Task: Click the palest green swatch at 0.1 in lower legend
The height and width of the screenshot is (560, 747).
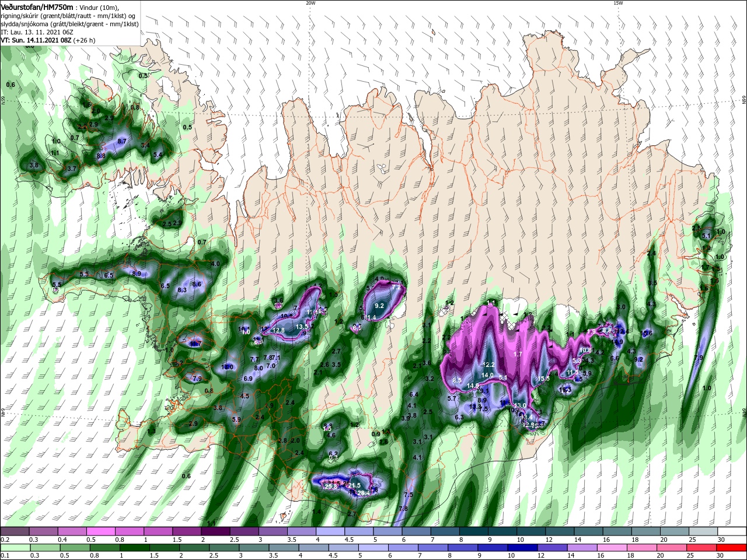Action: [x=15, y=548]
